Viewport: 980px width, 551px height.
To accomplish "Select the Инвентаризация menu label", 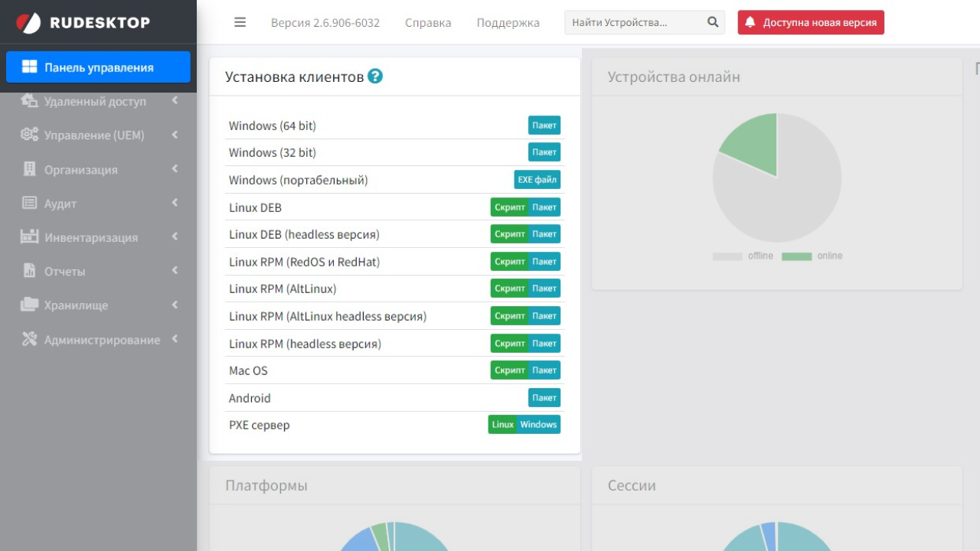I will [91, 237].
